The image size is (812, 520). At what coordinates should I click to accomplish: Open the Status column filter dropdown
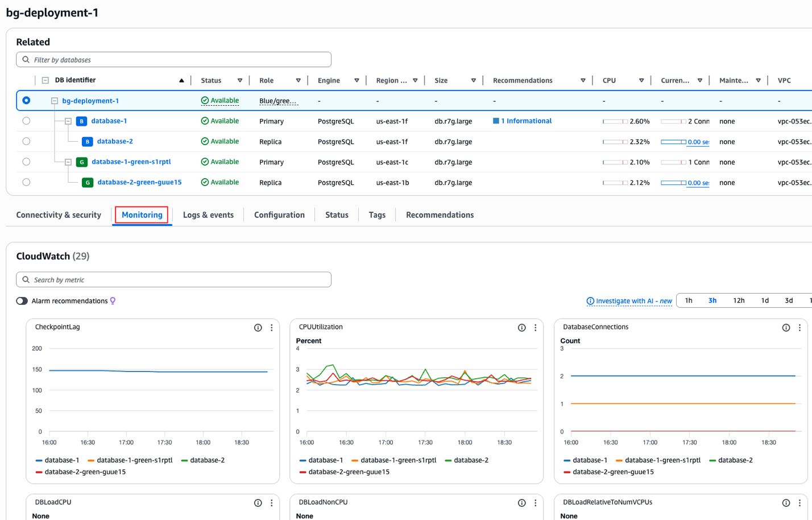point(240,81)
